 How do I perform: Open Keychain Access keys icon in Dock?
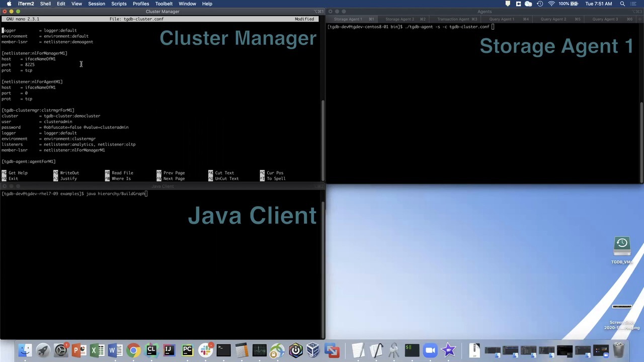[x=394, y=350]
